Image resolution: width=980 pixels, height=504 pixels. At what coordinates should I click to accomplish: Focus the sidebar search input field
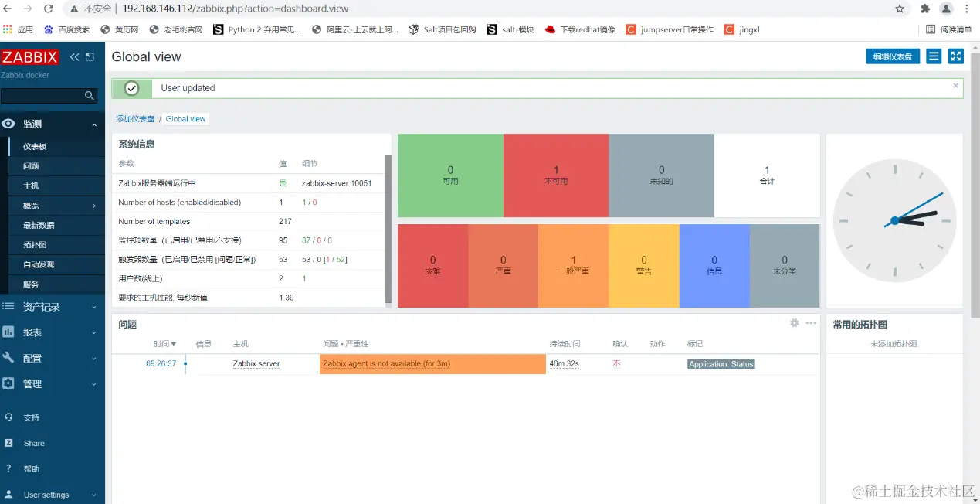click(42, 96)
